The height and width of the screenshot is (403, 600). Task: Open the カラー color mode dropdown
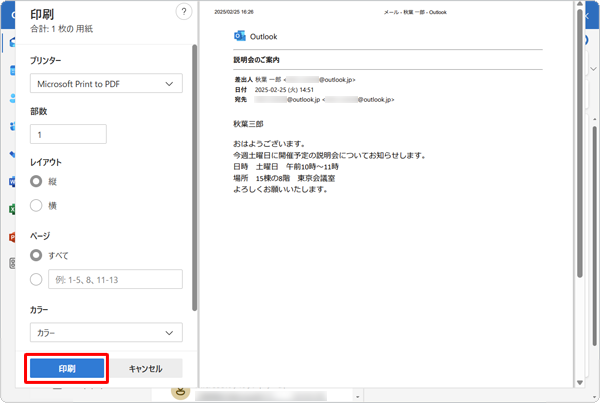click(106, 333)
